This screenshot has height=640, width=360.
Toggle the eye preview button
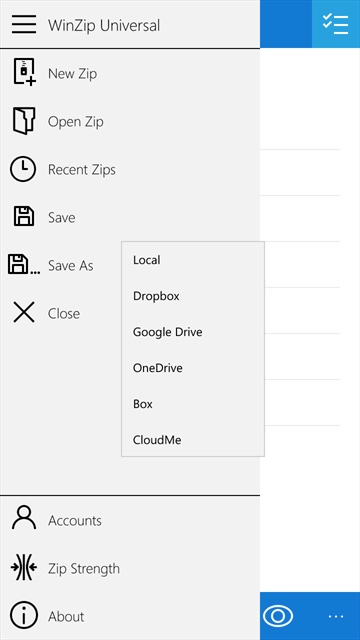(x=278, y=616)
